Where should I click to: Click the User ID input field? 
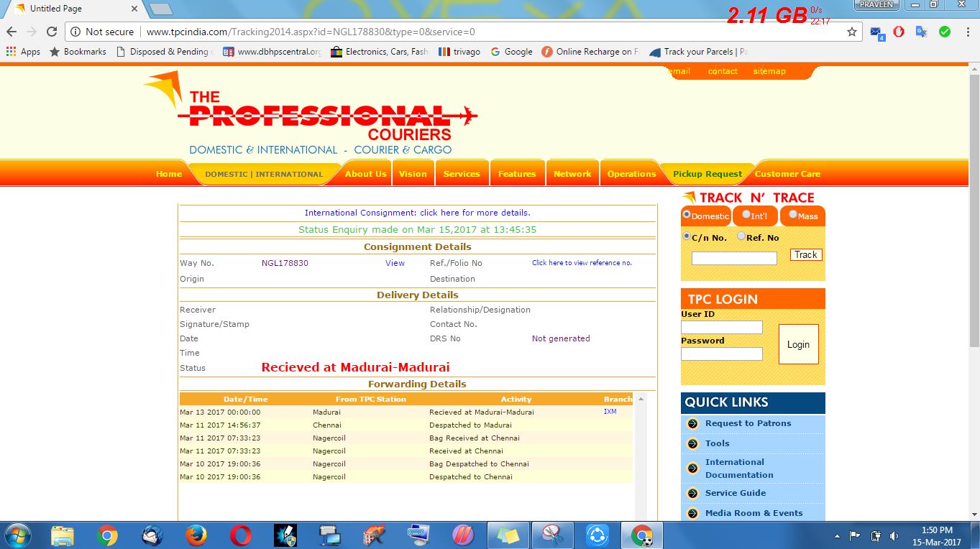[x=721, y=328]
